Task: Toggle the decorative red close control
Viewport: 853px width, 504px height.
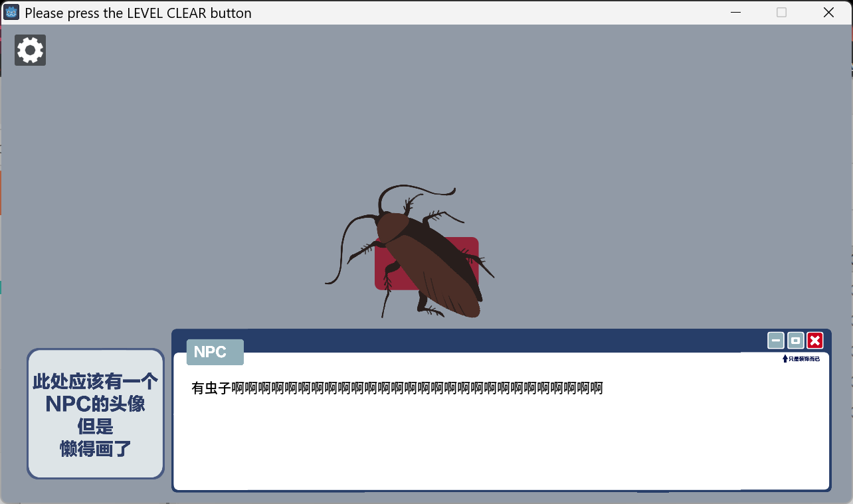Action: (x=814, y=340)
